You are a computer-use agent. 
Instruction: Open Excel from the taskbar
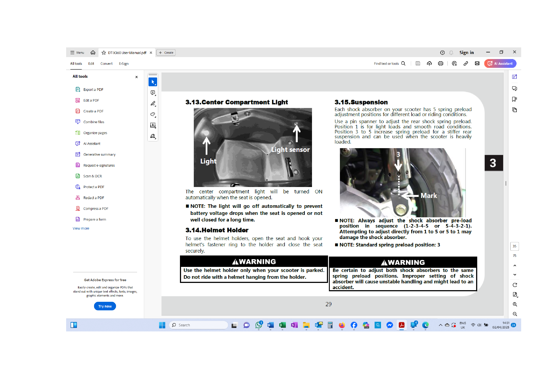(x=282, y=325)
